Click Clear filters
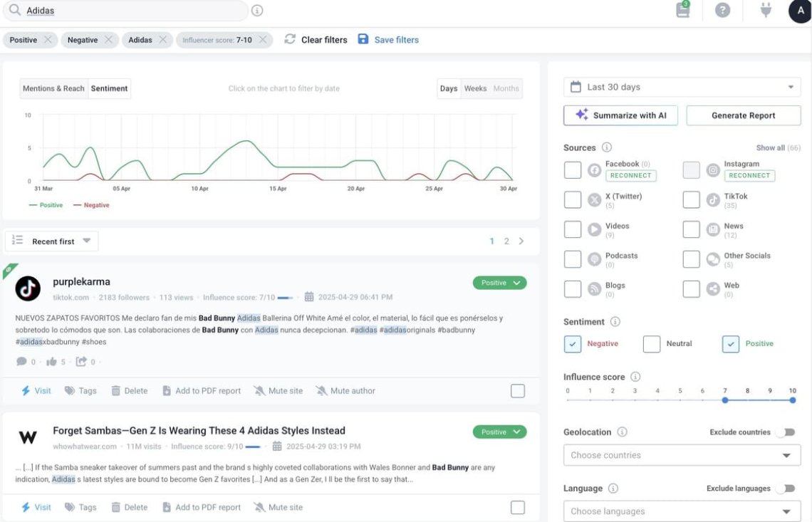Image resolution: width=812 pixels, height=522 pixels. [x=316, y=40]
